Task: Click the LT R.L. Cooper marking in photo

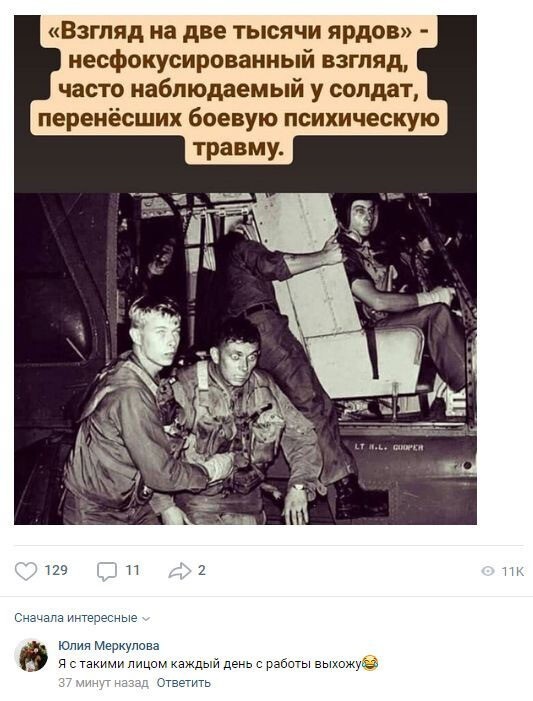Action: 389,447
